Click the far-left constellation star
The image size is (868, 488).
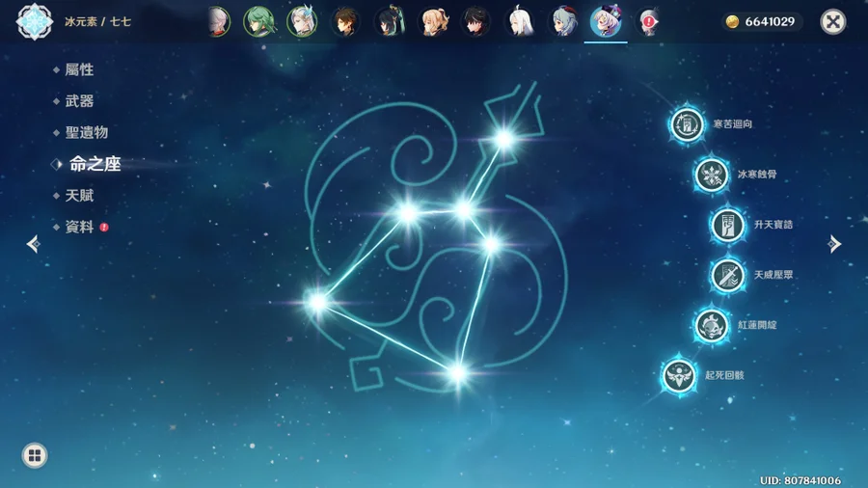317,302
